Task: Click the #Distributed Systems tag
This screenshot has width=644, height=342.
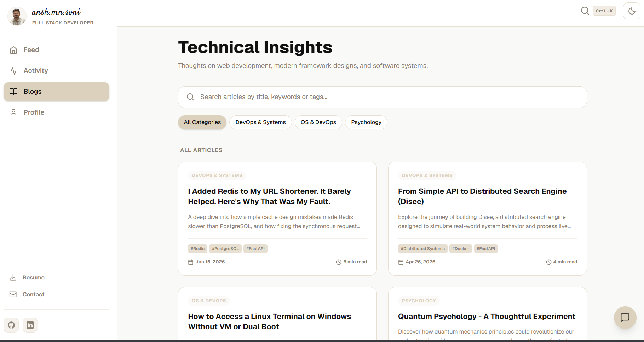Action: click(x=423, y=249)
